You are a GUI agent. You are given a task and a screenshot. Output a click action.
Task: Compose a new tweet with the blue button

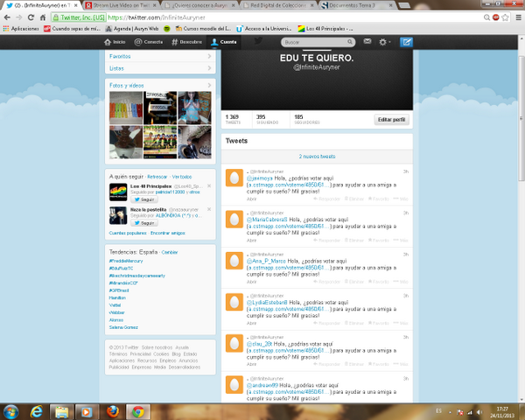[406, 42]
